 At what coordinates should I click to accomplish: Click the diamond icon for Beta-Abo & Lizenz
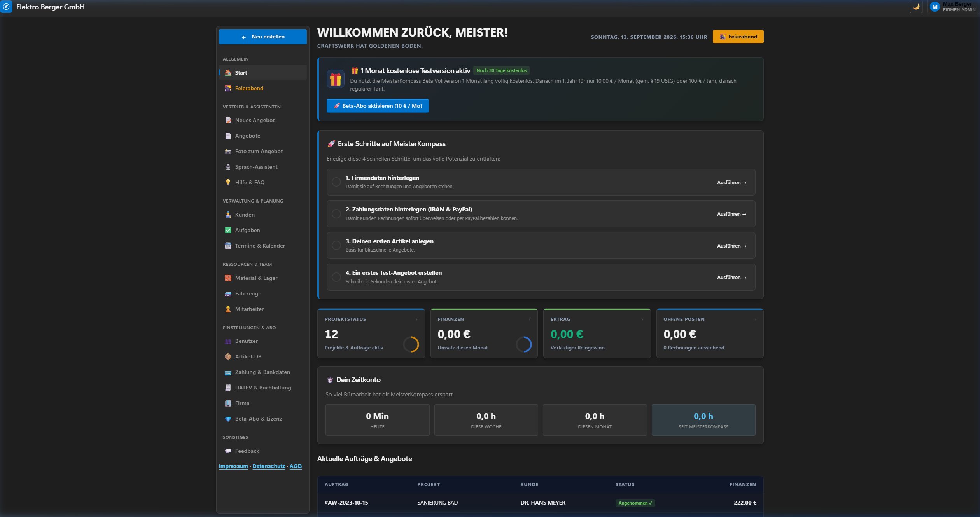click(x=228, y=419)
